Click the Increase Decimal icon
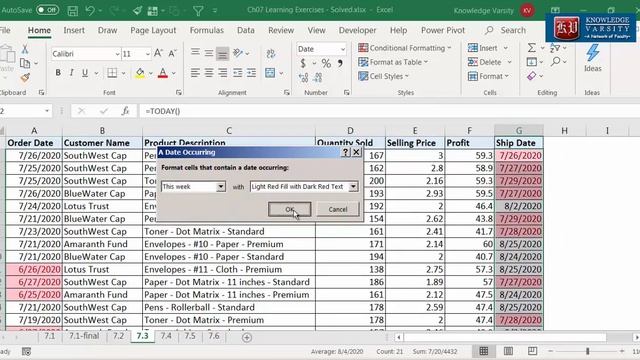The image size is (640, 360). click(x=303, y=78)
